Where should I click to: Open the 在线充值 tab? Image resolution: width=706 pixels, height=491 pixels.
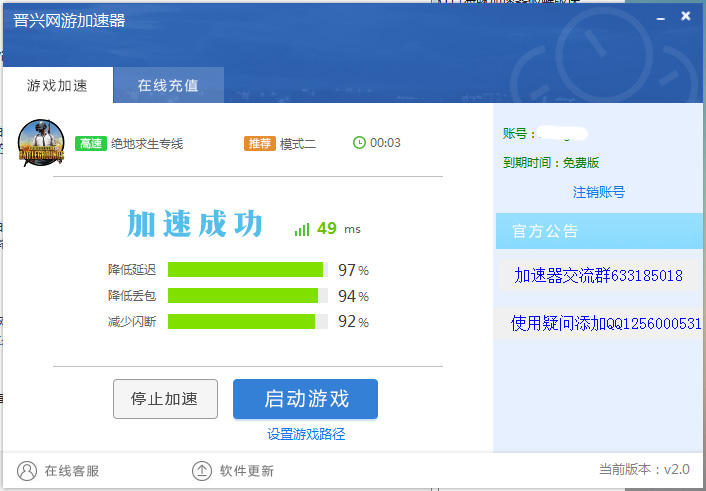pyautogui.click(x=168, y=85)
